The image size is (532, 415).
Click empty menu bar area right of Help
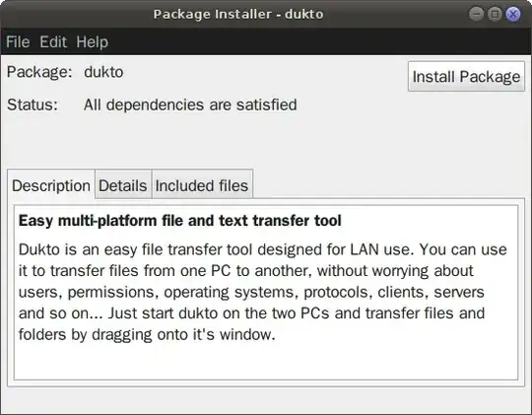319,42
